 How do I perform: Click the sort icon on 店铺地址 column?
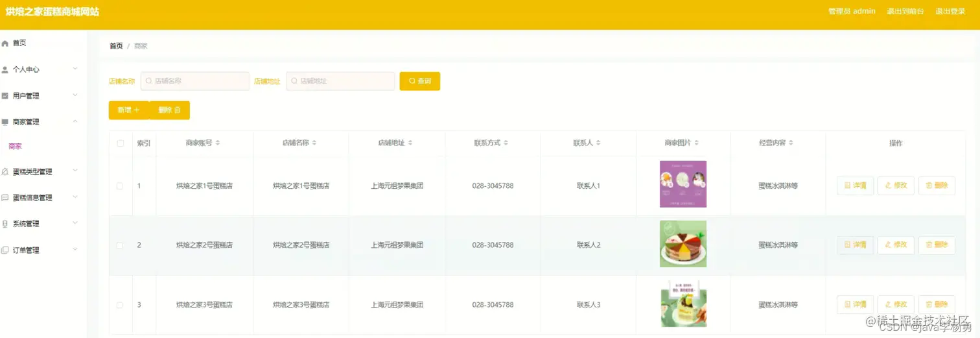(410, 143)
